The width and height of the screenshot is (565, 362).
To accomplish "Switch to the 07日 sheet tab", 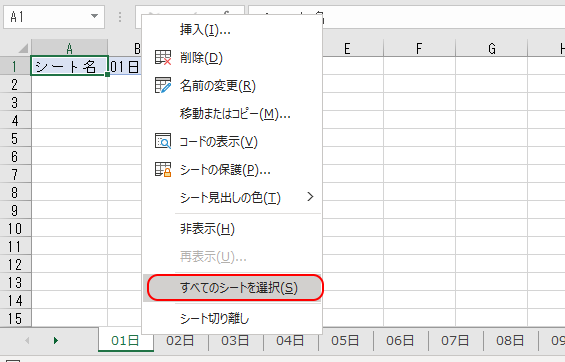I will pos(455,340).
